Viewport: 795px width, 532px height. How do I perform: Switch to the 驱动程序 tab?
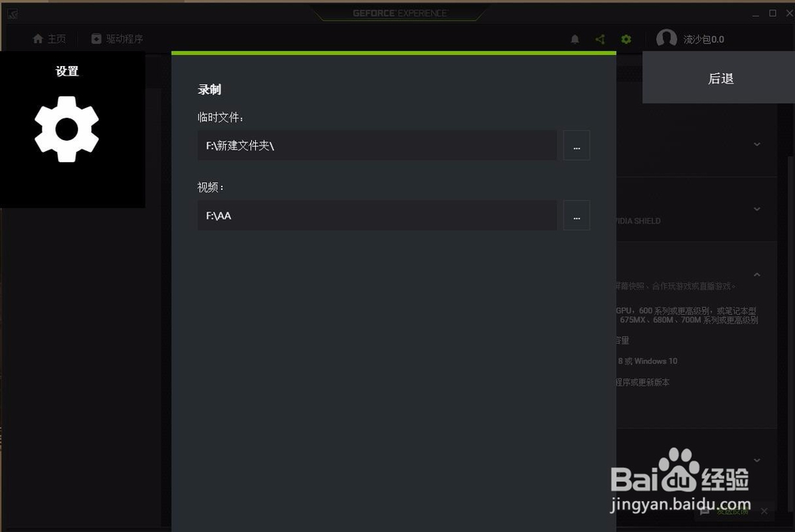(x=116, y=38)
